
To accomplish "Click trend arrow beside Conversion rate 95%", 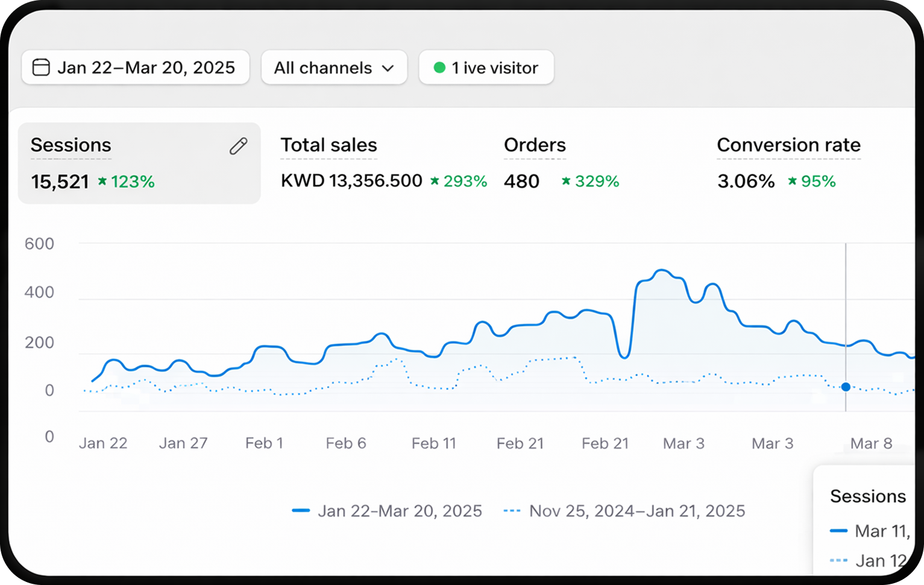I will point(792,181).
